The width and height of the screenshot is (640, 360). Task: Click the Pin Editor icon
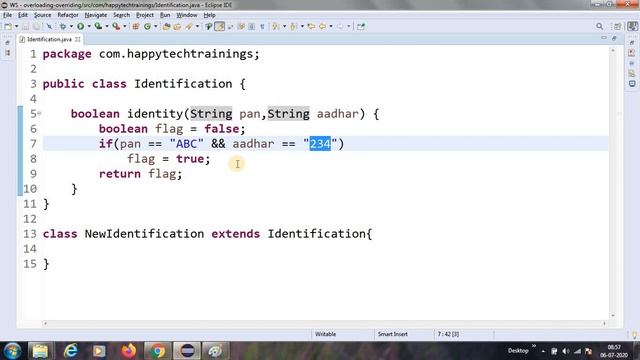360,27
